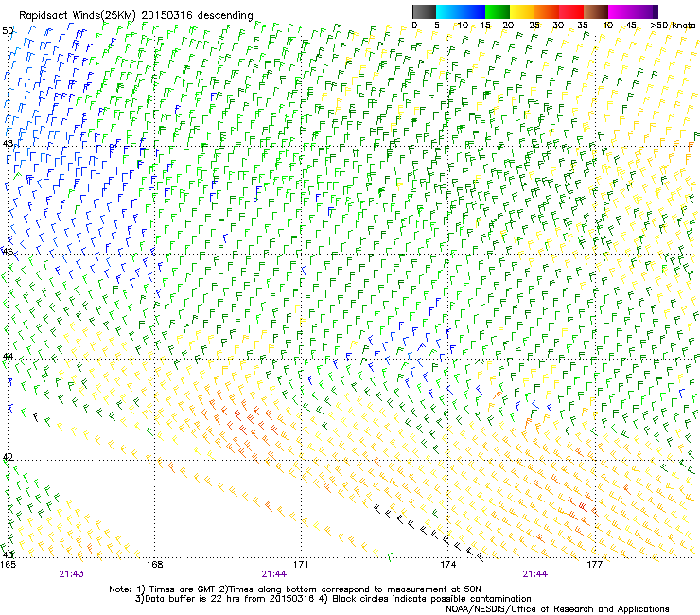Click the '0' legend scale label

pos(414,26)
